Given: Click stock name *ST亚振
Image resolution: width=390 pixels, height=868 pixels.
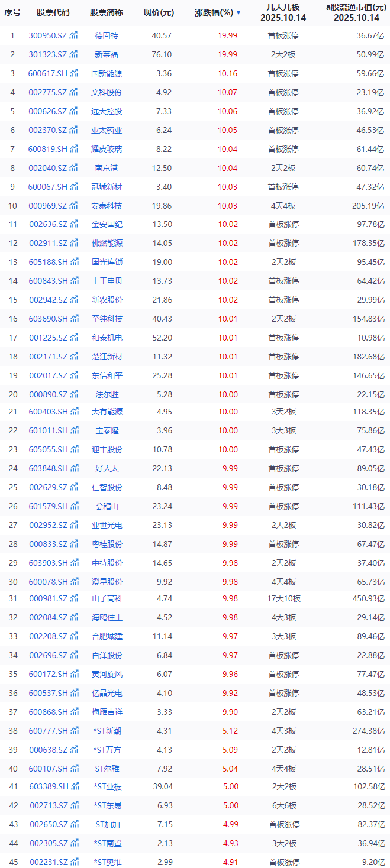Looking at the screenshot, I should click(107, 786).
